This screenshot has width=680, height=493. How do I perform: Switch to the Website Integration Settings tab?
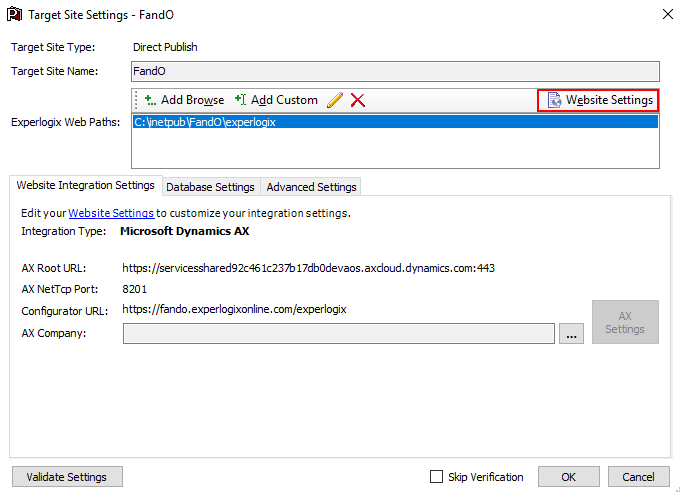point(85,185)
